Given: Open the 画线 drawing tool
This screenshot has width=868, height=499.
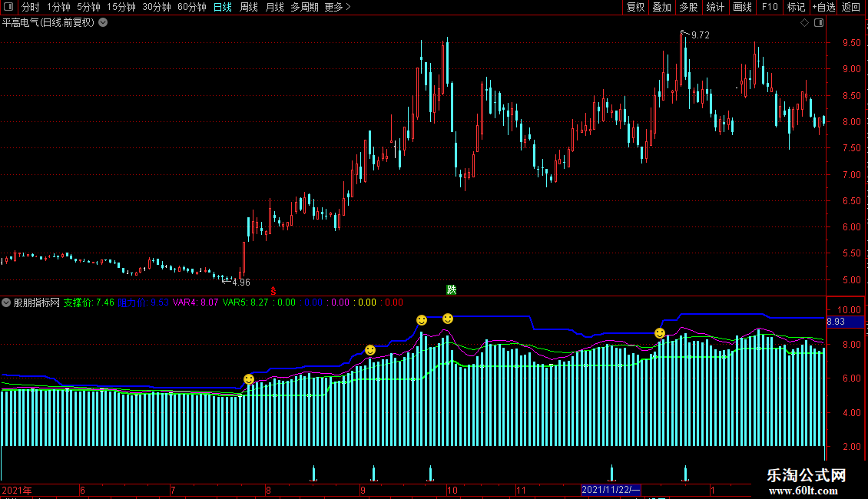Looking at the screenshot, I should 742,7.
